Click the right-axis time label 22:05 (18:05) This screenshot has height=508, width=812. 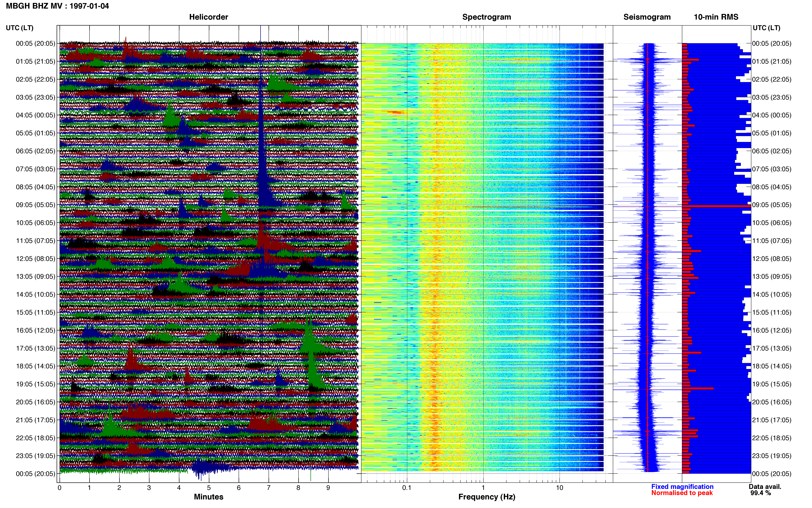(771, 438)
